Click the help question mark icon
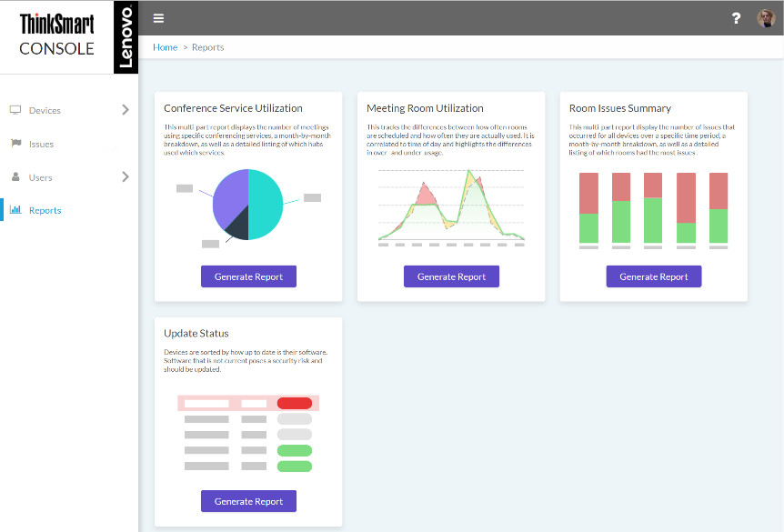This screenshot has width=784, height=532. click(x=736, y=18)
